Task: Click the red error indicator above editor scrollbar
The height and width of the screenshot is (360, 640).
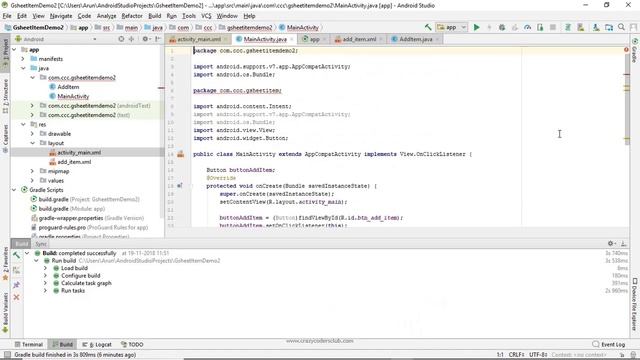Action: [626, 50]
